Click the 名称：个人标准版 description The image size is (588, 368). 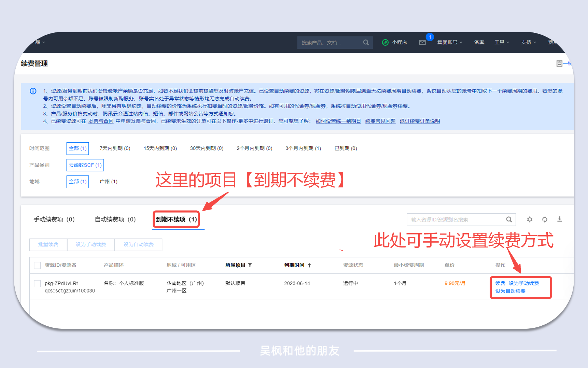click(124, 283)
